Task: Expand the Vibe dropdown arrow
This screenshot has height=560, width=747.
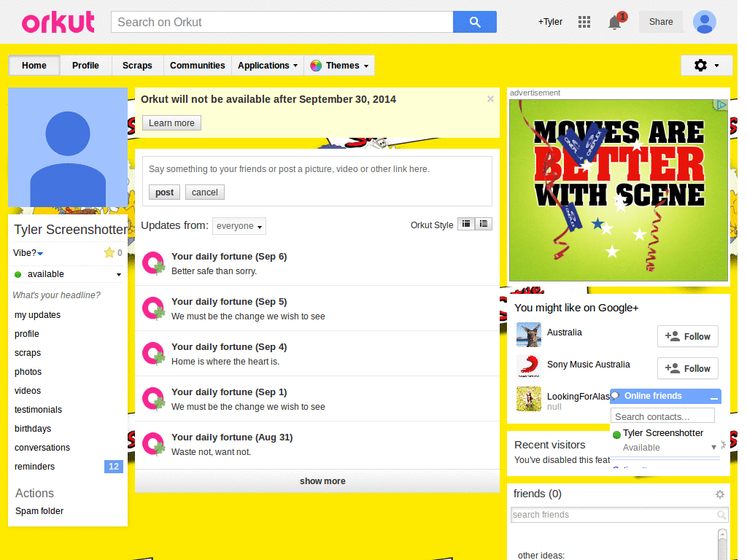Action: coord(40,254)
